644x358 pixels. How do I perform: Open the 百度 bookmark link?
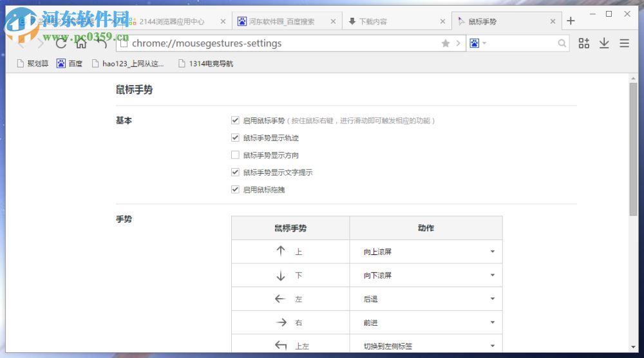pyautogui.click(x=70, y=64)
